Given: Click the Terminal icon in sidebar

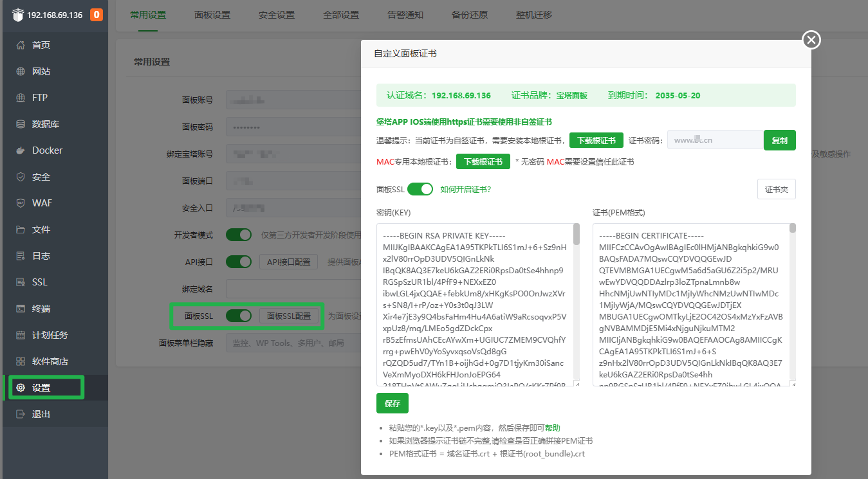Looking at the screenshot, I should pos(21,309).
